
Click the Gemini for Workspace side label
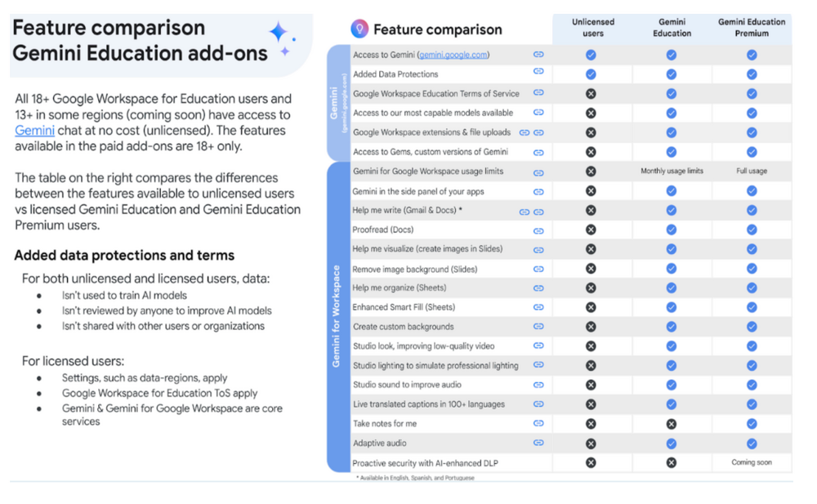click(336, 316)
